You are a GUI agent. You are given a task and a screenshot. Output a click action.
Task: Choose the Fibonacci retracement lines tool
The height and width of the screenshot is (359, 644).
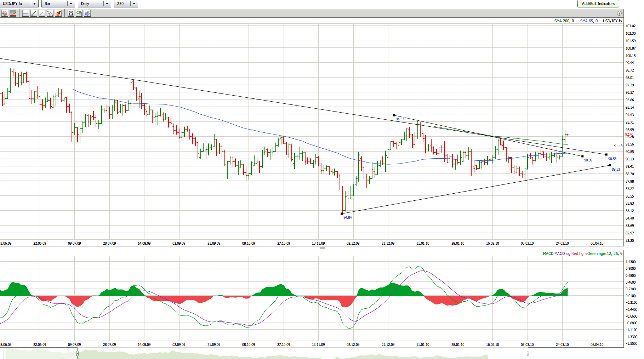[42, 13]
